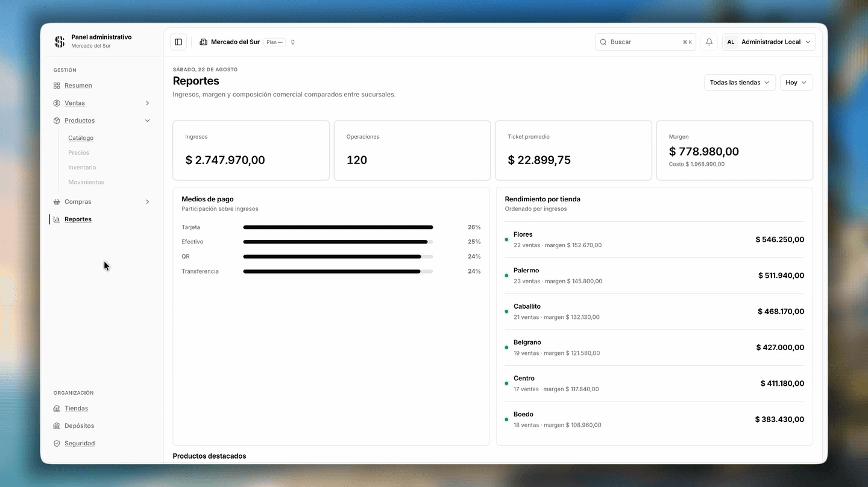This screenshot has width=868, height=487.
Task: Click the Ventas dollar icon
Action: point(57,103)
